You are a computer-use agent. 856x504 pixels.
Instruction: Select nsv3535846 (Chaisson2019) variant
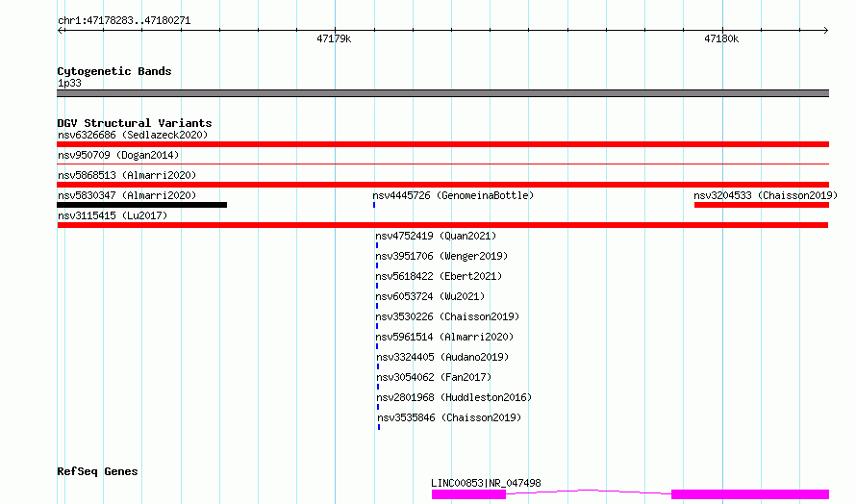pyautogui.click(x=449, y=417)
